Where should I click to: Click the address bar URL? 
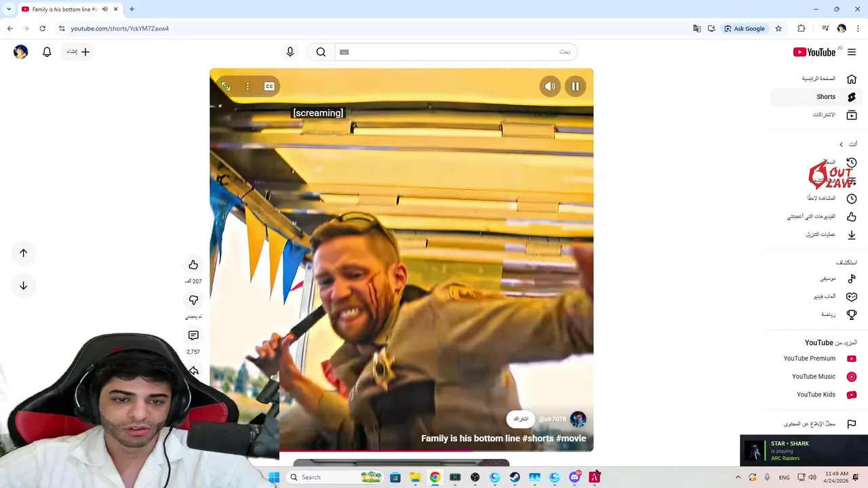tap(119, 28)
